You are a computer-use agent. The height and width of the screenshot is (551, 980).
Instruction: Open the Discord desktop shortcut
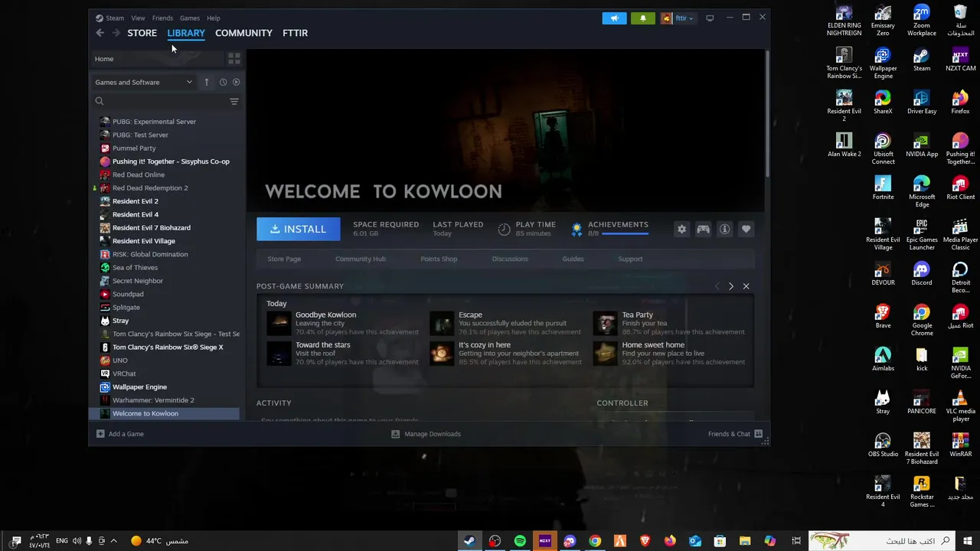pos(922,274)
